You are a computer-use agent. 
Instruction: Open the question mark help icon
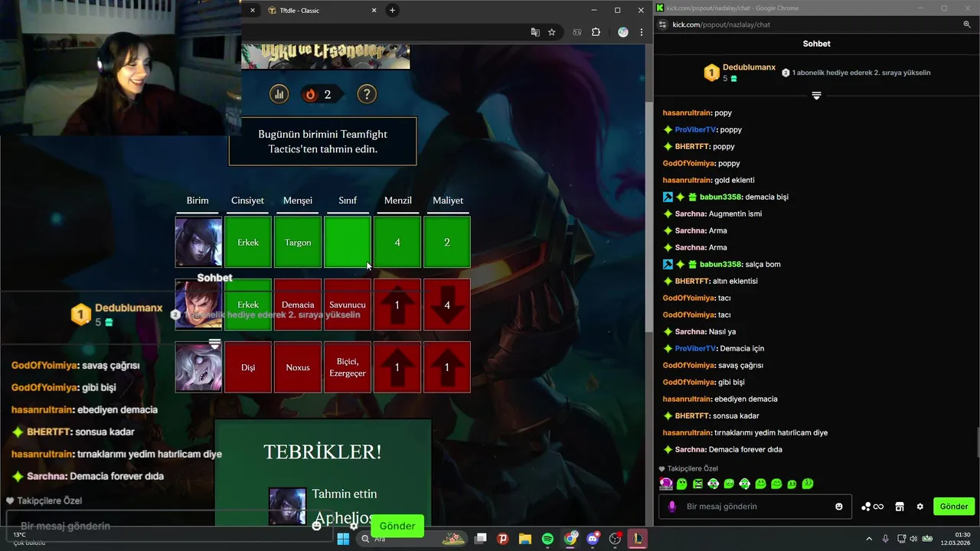tap(367, 94)
